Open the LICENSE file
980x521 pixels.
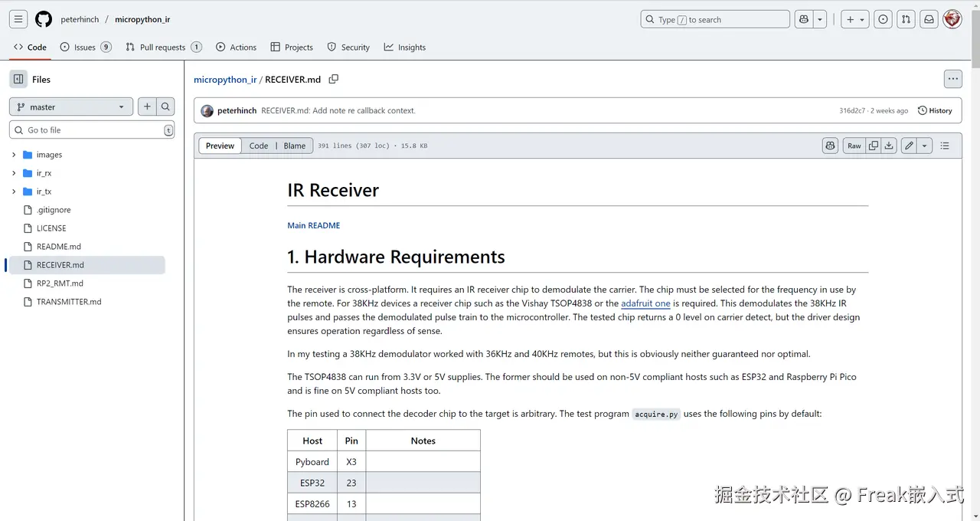(x=51, y=228)
